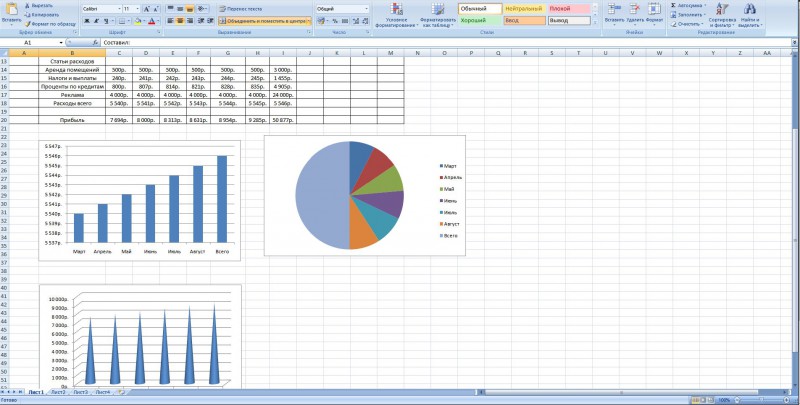The image size is (800, 405).
Task: Decrease font size with the small A icon
Action: tap(156, 9)
